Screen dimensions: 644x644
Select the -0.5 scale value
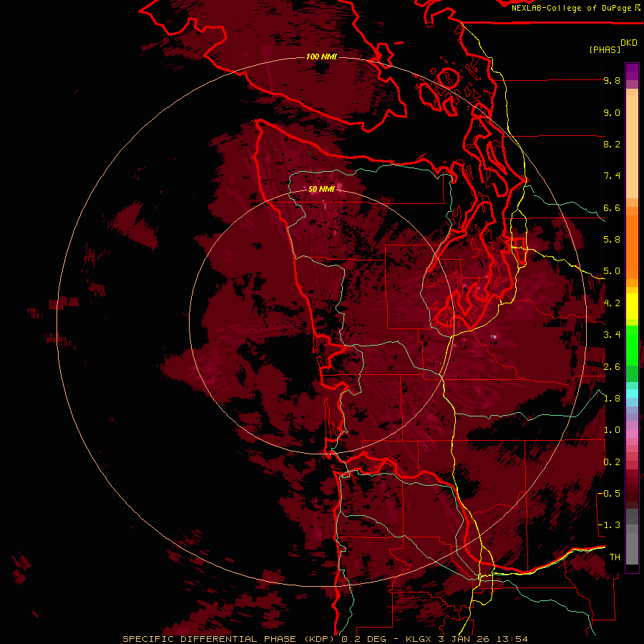pyautogui.click(x=609, y=494)
